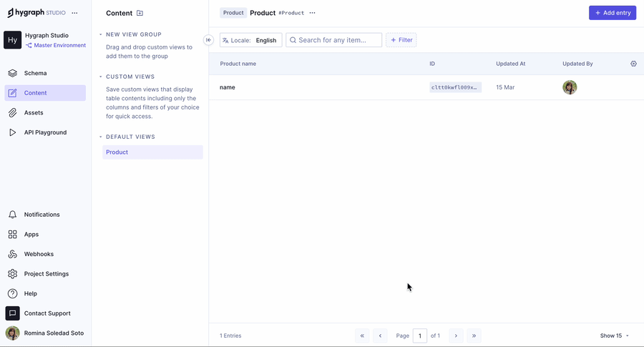Viewport: 644px width, 347px height.
Task: Open the Assets section
Action: click(x=45, y=112)
